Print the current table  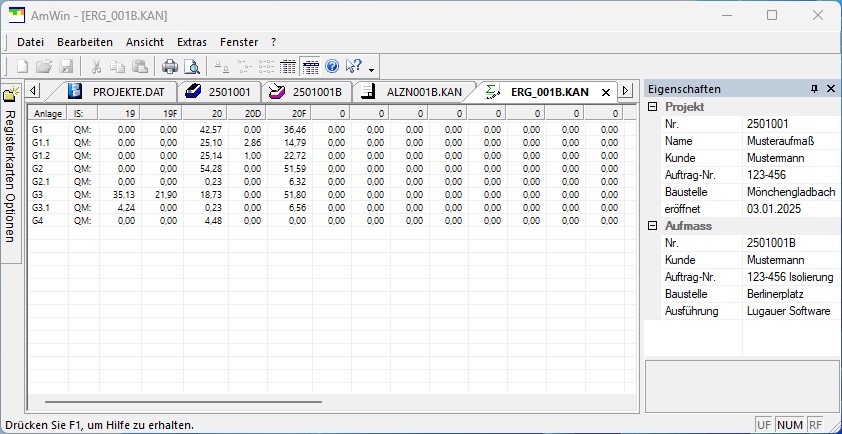click(x=170, y=67)
